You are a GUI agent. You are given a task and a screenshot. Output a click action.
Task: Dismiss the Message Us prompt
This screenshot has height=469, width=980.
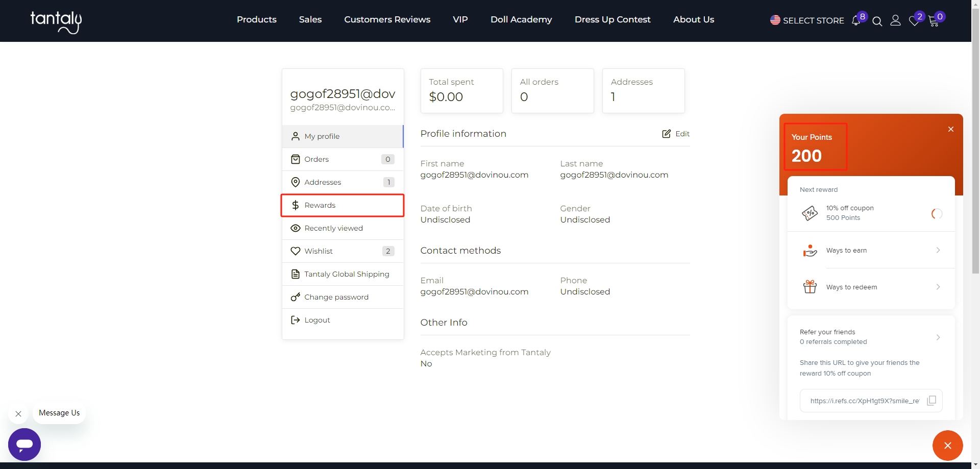tap(18, 414)
